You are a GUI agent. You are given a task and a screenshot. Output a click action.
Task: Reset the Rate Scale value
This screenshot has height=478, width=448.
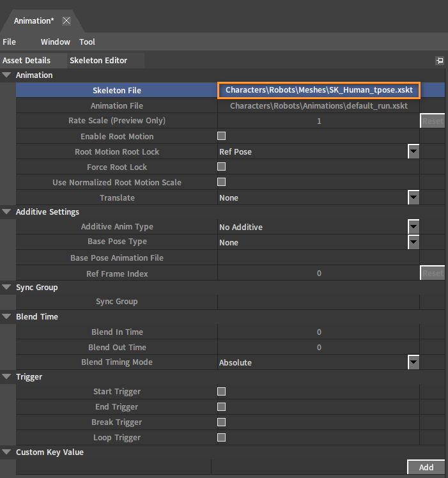pos(433,121)
